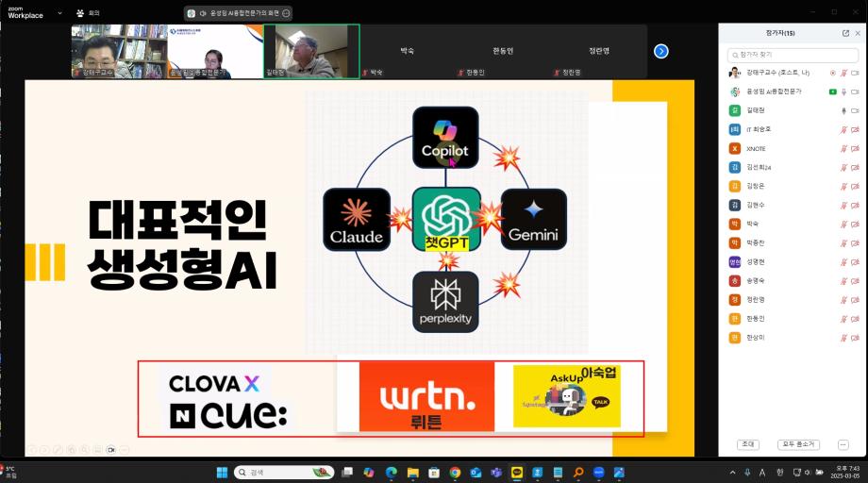Mute 길태현 microphone in participant list
Screen dimensions: 868x483
pyautogui.click(x=843, y=110)
